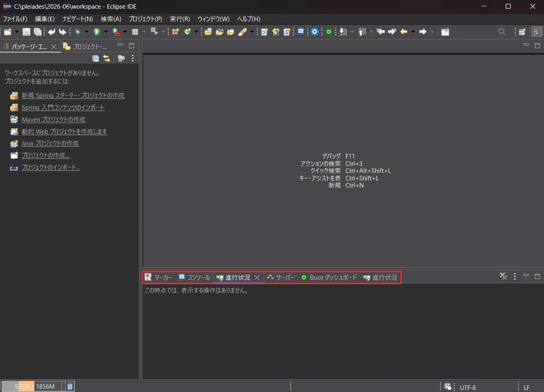The height and width of the screenshot is (392, 544).
Task: Create a new Java package icon
Action: (x=175, y=32)
